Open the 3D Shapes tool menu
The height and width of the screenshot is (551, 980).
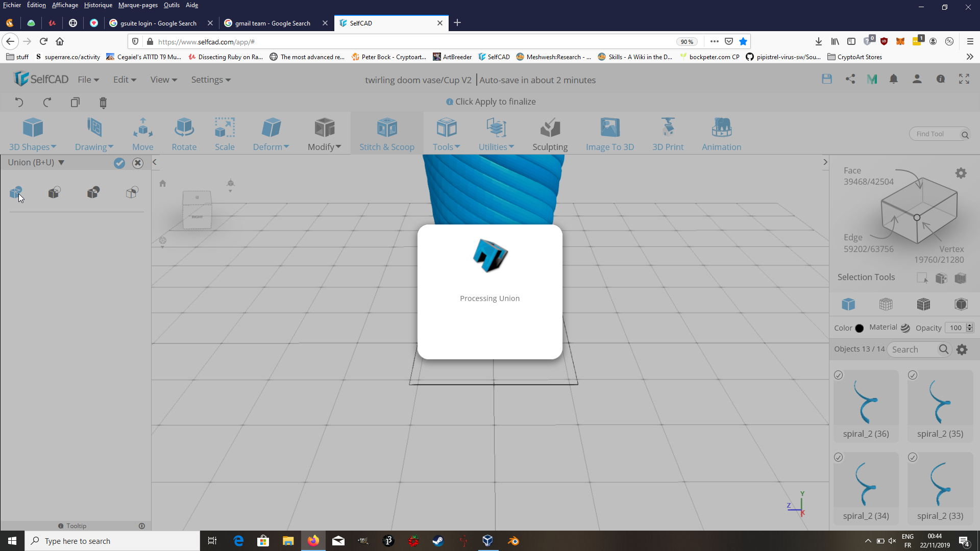[33, 134]
